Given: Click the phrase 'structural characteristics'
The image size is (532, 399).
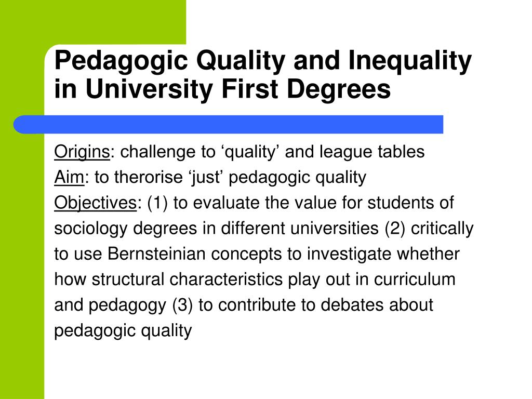Looking at the screenshot, I should (x=187, y=279).
